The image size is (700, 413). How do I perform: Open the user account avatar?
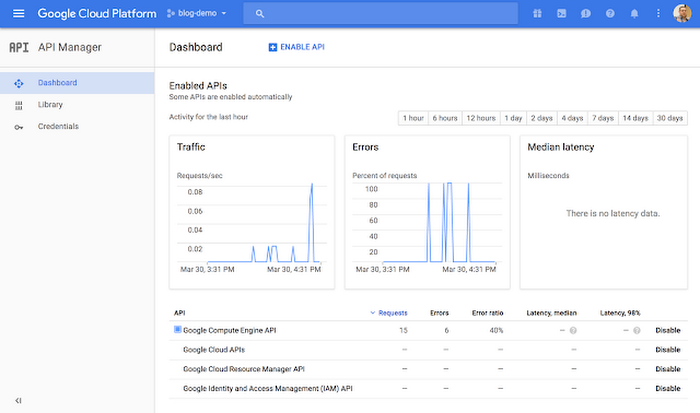pos(682,13)
